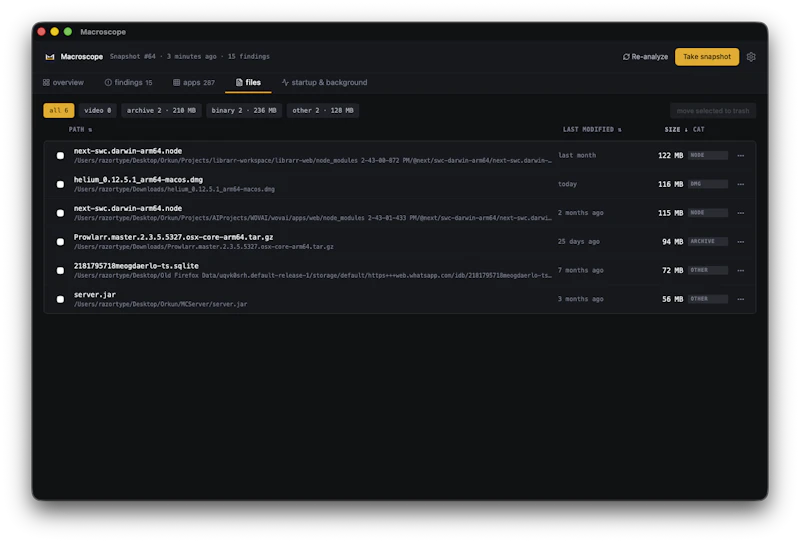The width and height of the screenshot is (800, 543).
Task: Click the 72 MB size value
Action: click(x=672, y=270)
